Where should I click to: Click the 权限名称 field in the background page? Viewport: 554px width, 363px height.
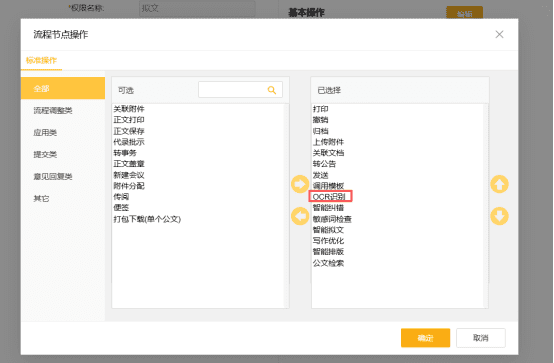[x=197, y=8]
